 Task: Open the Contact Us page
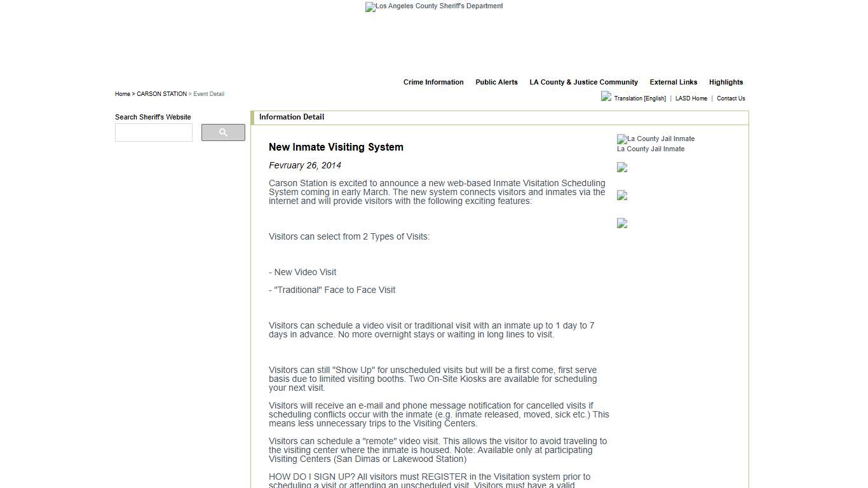point(731,98)
